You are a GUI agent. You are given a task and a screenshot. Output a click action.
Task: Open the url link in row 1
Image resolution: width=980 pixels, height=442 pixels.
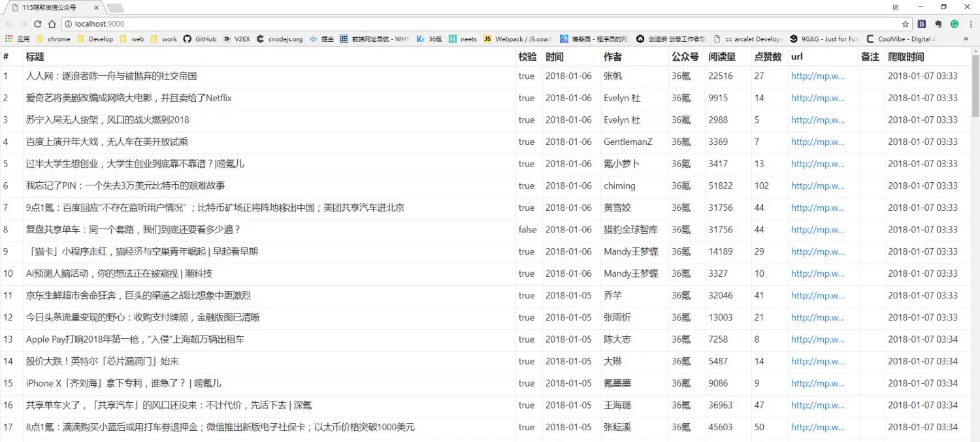point(818,76)
